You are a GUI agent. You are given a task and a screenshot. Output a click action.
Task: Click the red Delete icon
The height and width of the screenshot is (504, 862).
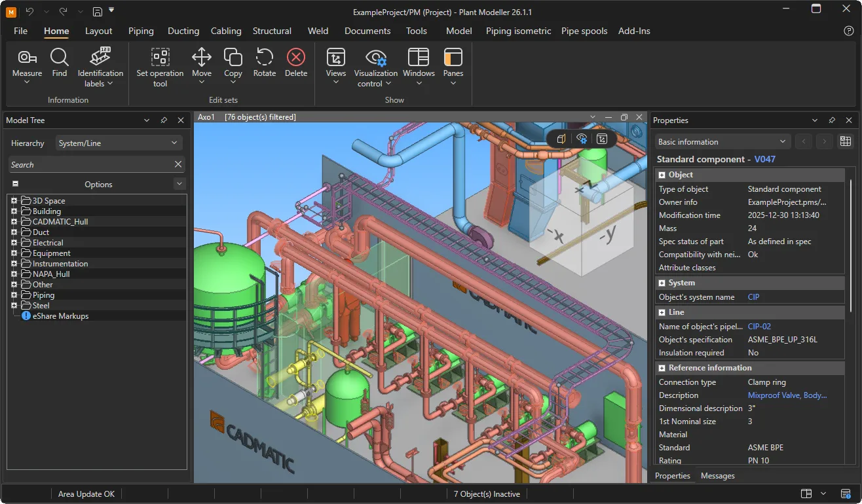296,57
